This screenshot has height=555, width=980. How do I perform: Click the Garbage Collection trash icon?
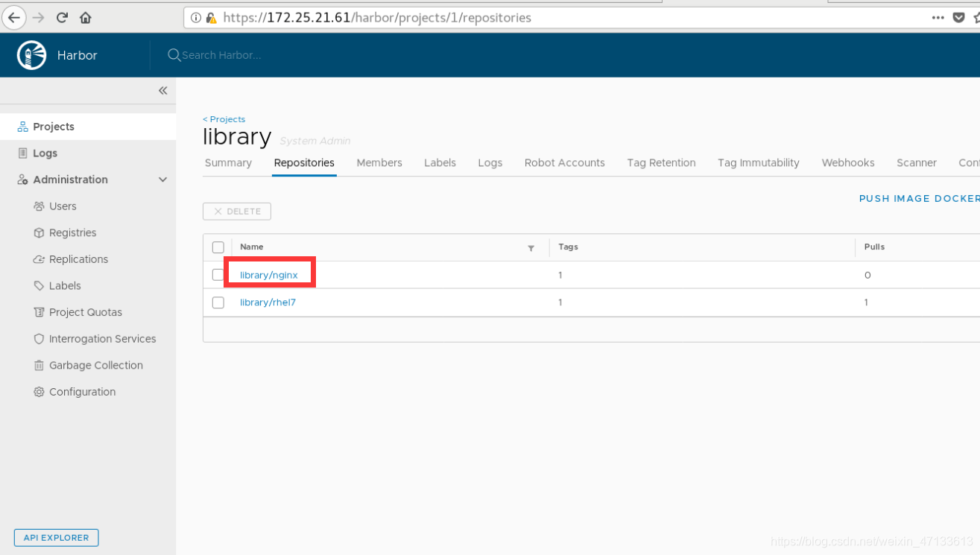click(39, 365)
